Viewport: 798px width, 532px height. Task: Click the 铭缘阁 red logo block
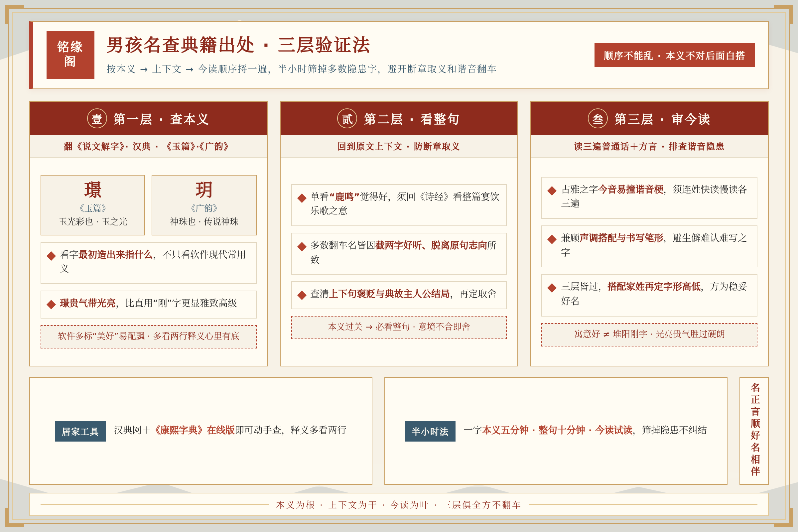tap(70, 55)
